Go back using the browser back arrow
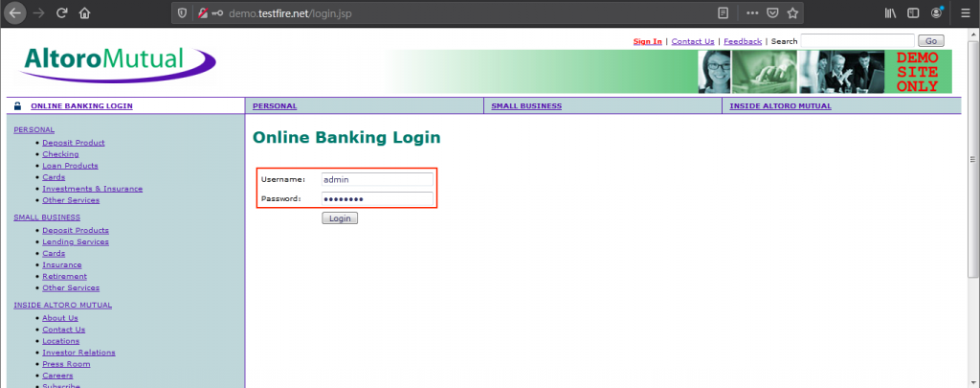This screenshot has height=388, width=980. click(14, 12)
